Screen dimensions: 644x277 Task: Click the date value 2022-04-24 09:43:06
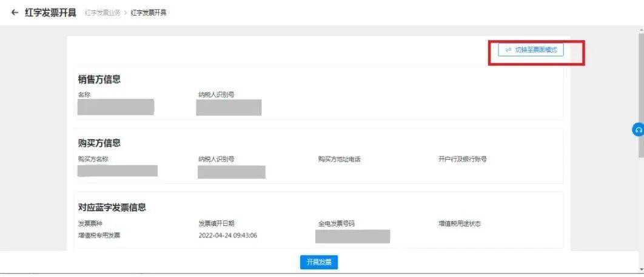[x=228, y=236]
